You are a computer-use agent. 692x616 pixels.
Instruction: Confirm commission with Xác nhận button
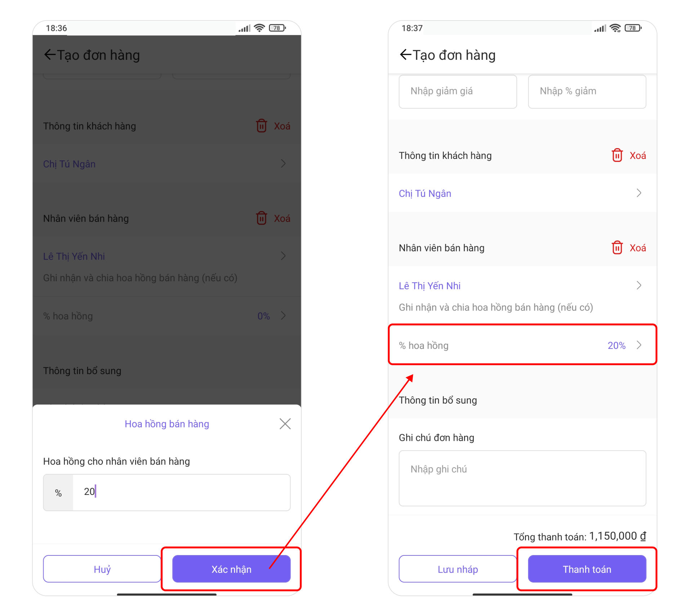[x=231, y=569]
